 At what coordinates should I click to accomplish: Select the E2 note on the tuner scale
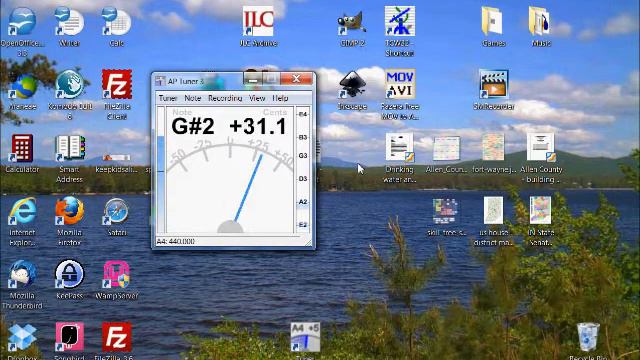coord(303,225)
